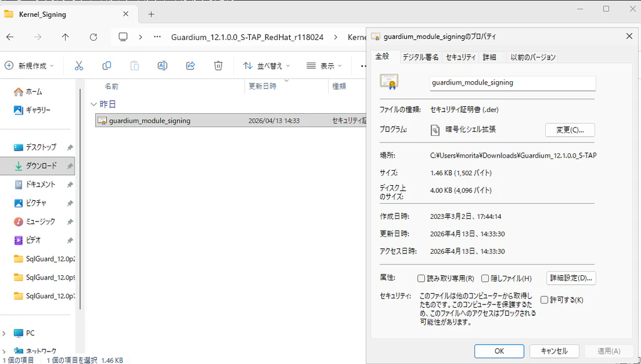The image size is (641, 364).
Task: Click the see more toolbar ellipsis
Action: click(x=363, y=66)
